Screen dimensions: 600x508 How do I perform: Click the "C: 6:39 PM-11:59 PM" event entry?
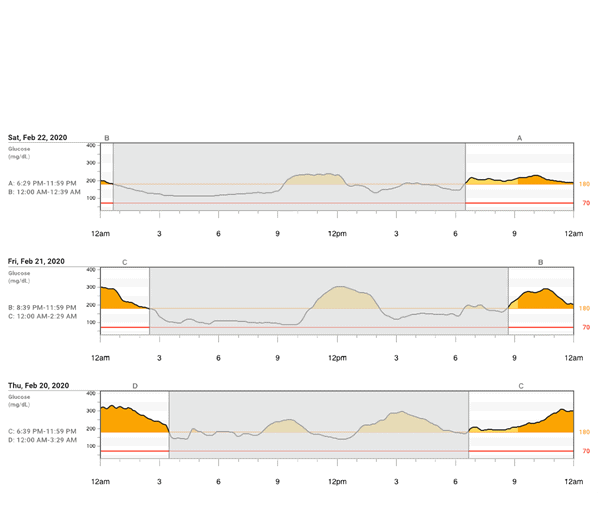click(42, 431)
